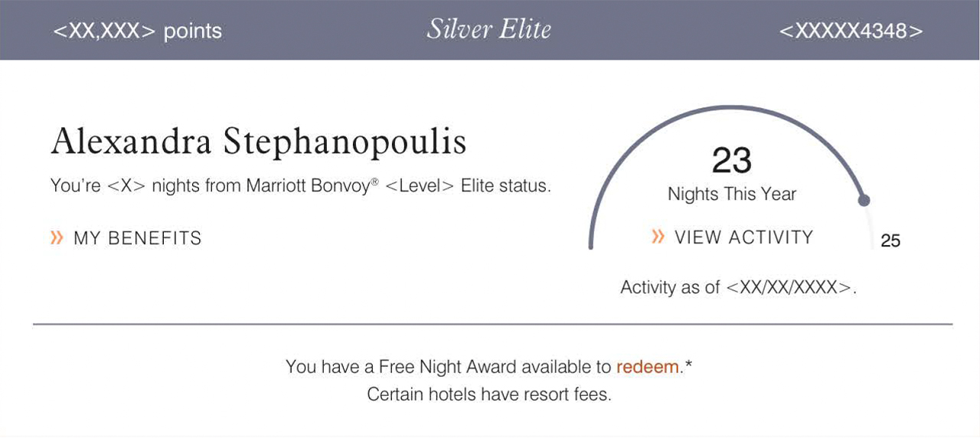
Task: Click the dot at the progress arc's end
Action: pos(864,201)
